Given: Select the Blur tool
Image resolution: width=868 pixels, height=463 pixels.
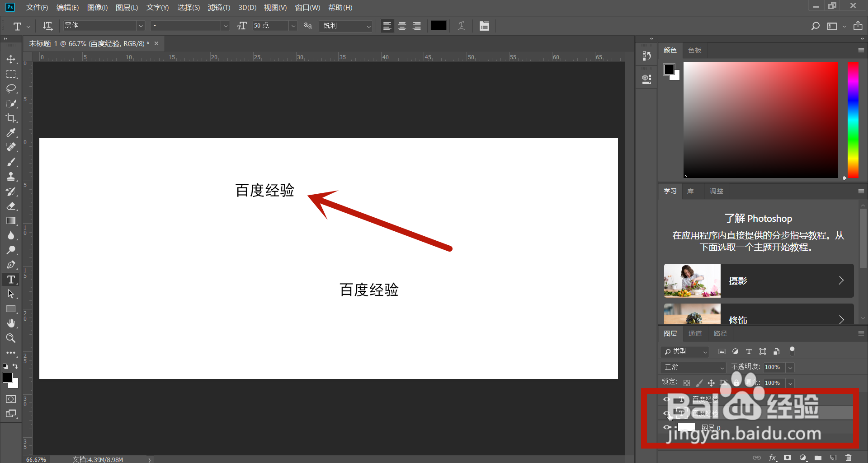Looking at the screenshot, I should [x=11, y=235].
